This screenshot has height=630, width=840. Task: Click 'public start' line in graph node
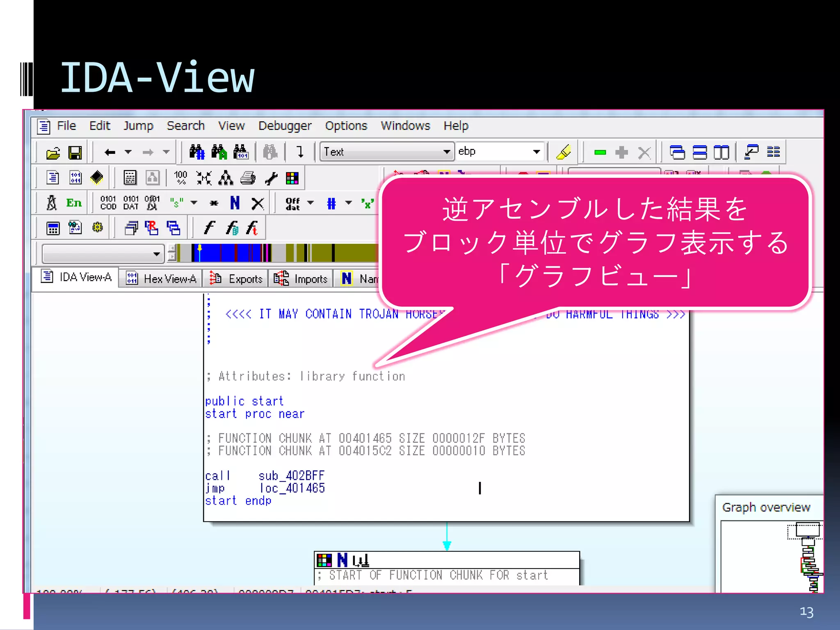coord(244,401)
